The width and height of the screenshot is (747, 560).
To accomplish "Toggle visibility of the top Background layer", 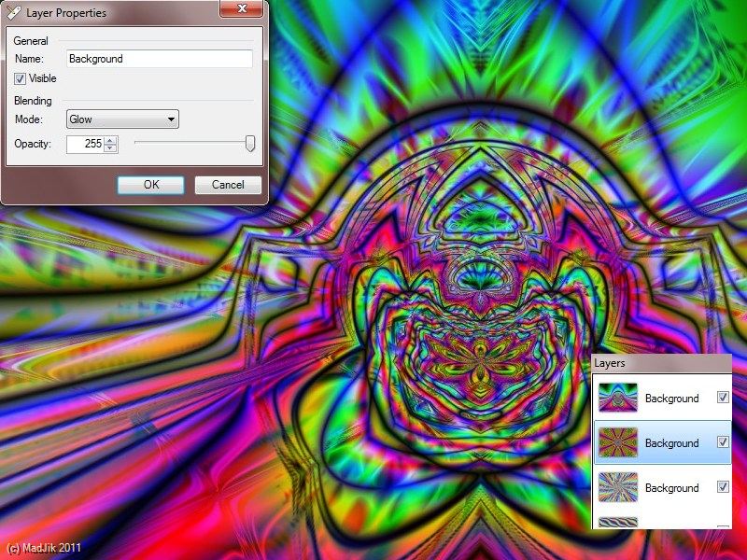I will (x=723, y=398).
